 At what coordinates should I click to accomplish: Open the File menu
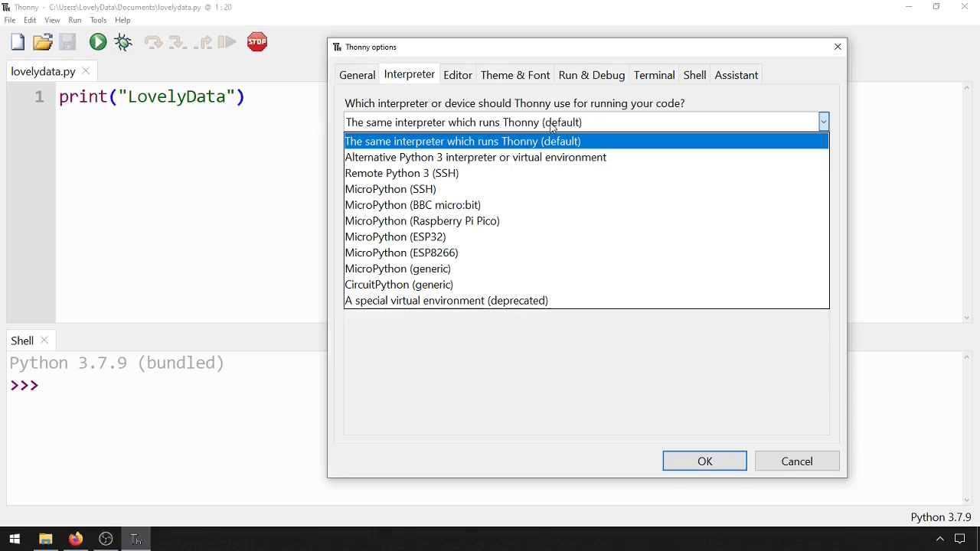coord(10,20)
